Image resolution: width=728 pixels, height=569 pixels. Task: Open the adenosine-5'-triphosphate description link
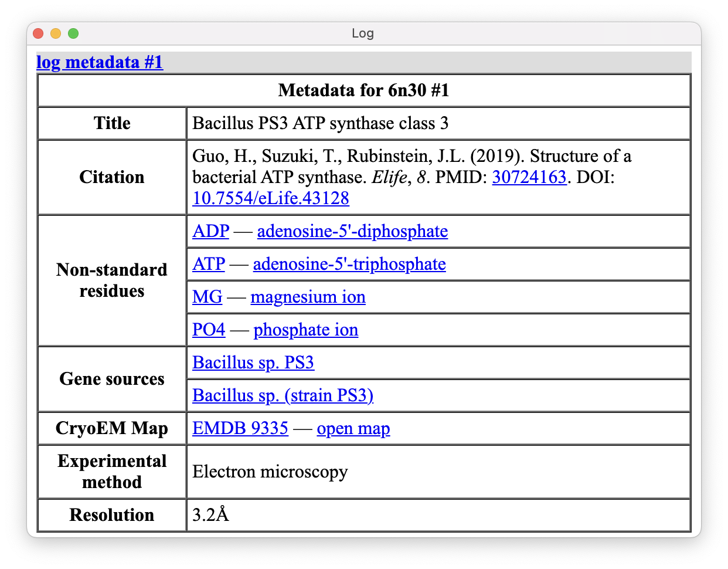[349, 264]
